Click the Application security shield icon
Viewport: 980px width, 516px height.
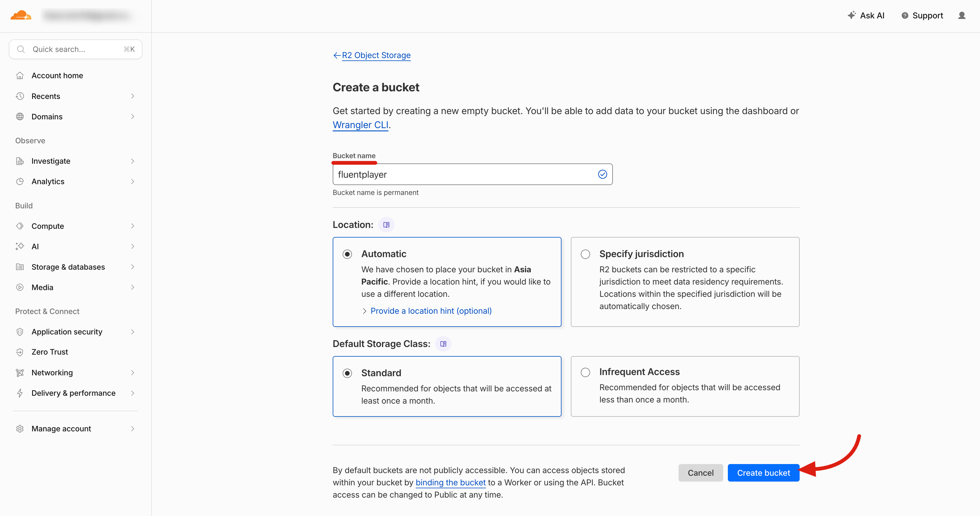20,332
